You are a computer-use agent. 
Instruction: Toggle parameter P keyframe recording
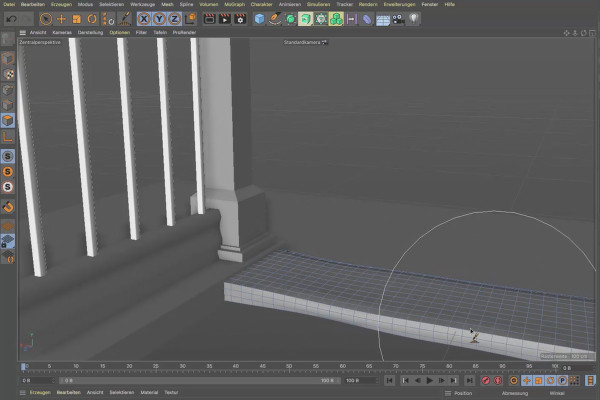562,380
